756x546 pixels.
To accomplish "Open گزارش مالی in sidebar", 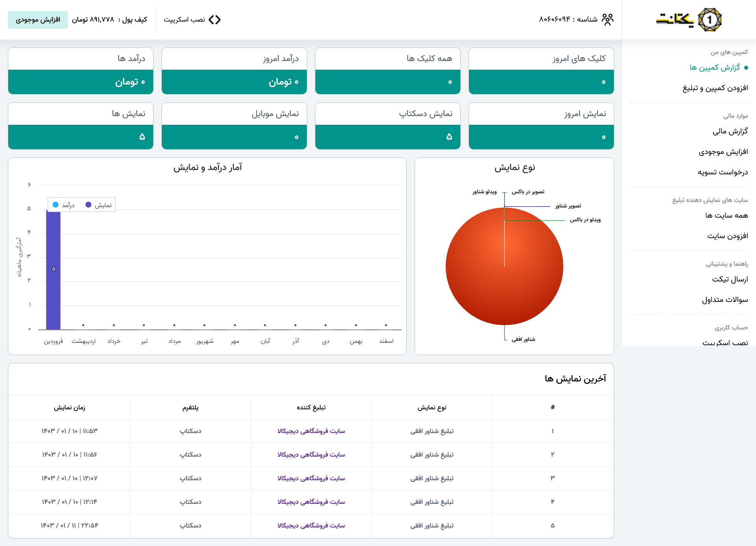I will pyautogui.click(x=730, y=131).
